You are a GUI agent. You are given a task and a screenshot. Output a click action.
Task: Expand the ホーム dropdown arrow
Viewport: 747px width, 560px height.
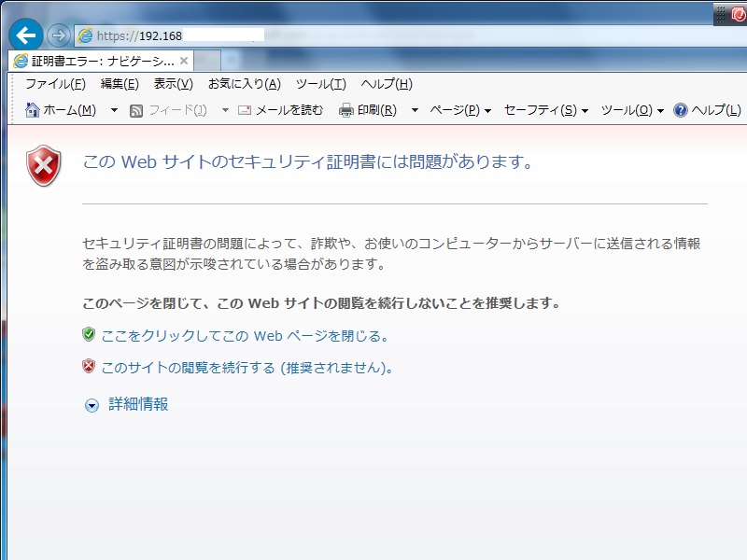114,110
